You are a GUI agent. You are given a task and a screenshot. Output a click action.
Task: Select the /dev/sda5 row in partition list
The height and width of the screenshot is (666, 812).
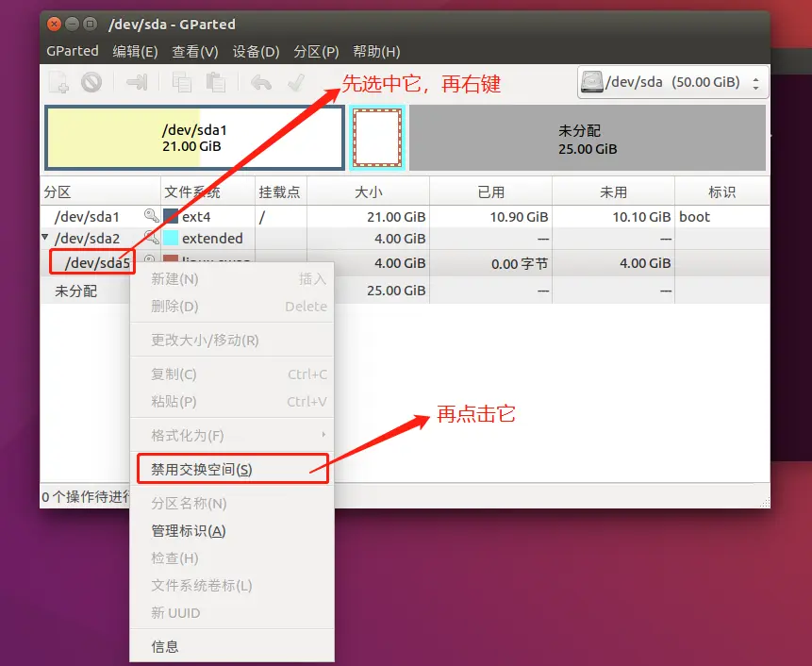click(x=405, y=263)
